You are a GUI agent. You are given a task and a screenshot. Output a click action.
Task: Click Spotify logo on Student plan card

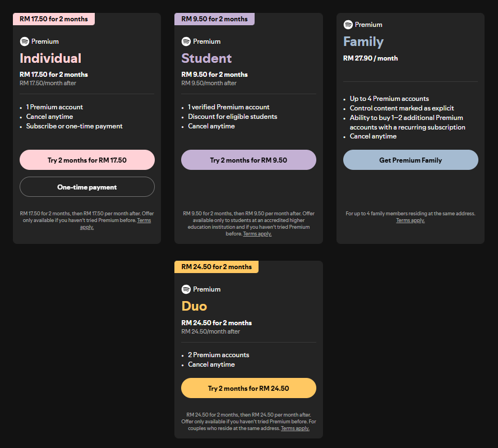pyautogui.click(x=186, y=41)
